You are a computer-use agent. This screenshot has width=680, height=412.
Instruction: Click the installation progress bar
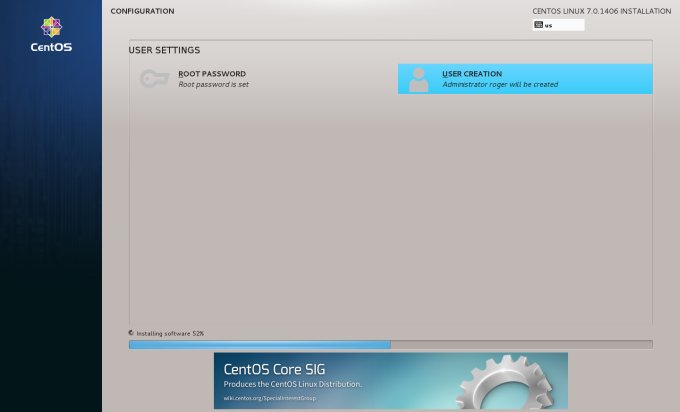click(x=390, y=344)
